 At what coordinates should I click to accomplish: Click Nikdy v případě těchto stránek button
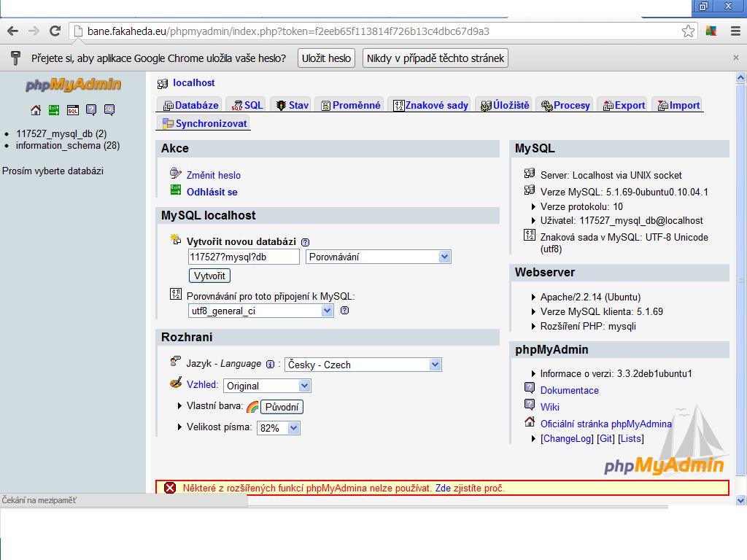pyautogui.click(x=436, y=58)
